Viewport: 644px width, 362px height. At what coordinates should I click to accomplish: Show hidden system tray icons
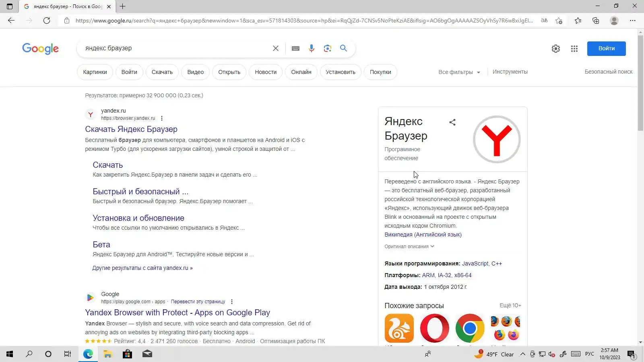(x=522, y=354)
